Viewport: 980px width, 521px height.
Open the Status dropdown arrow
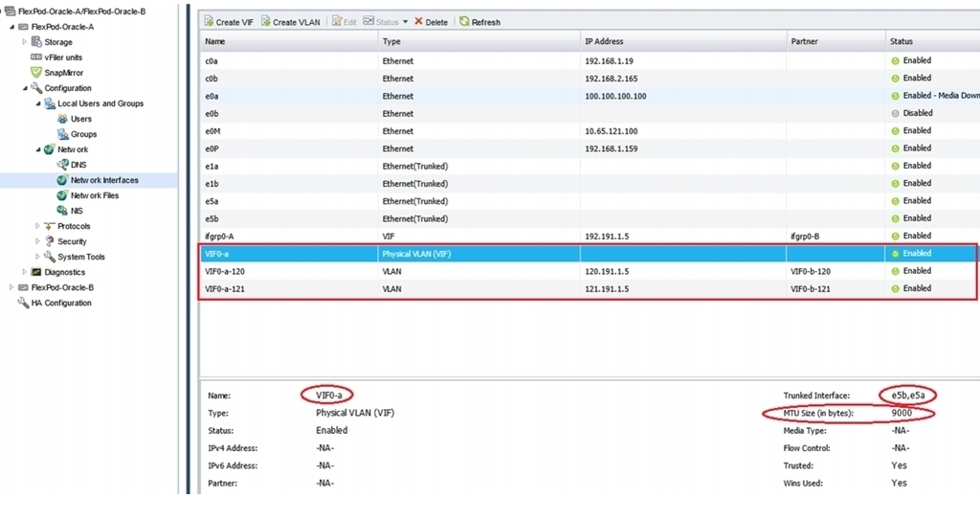point(405,22)
